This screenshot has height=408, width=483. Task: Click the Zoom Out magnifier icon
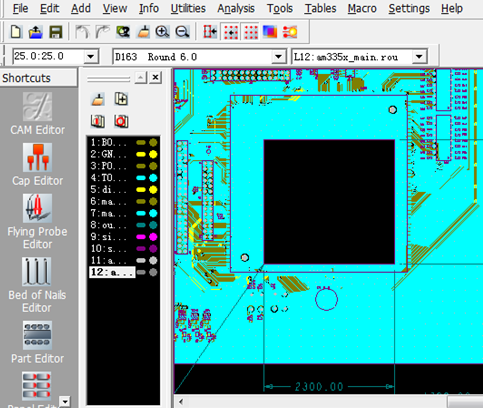[182, 32]
